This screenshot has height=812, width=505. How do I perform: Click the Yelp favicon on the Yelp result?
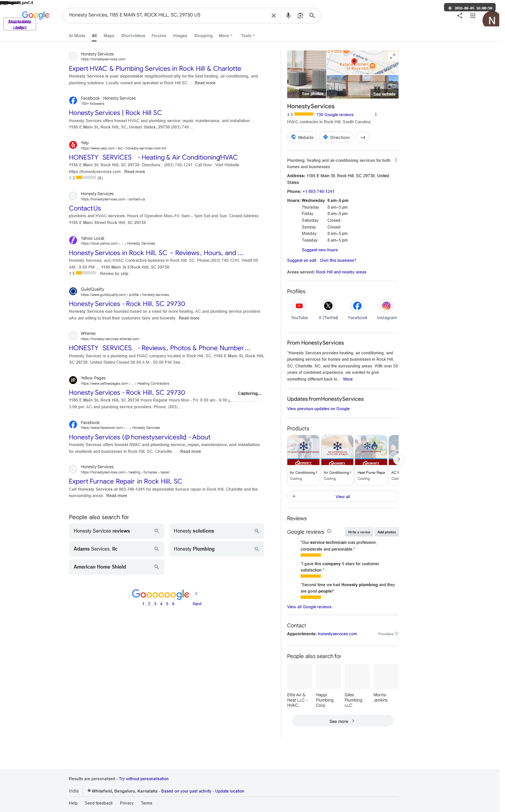coord(73,145)
